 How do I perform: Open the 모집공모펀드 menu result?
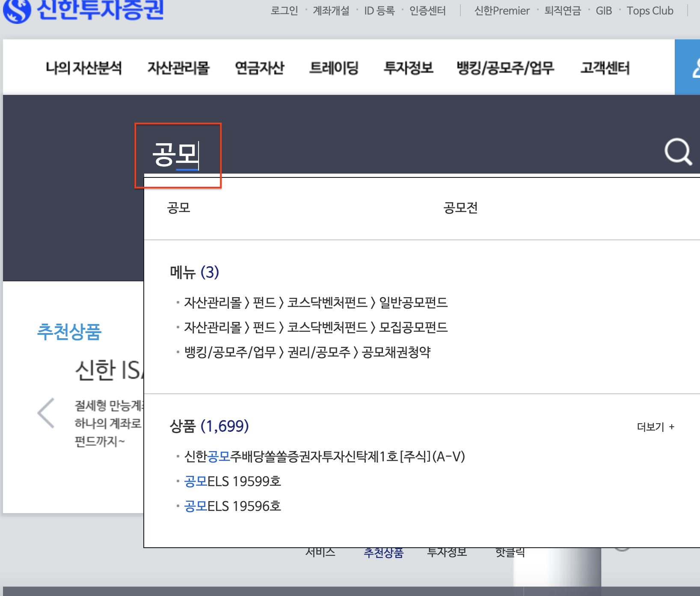tap(316, 328)
